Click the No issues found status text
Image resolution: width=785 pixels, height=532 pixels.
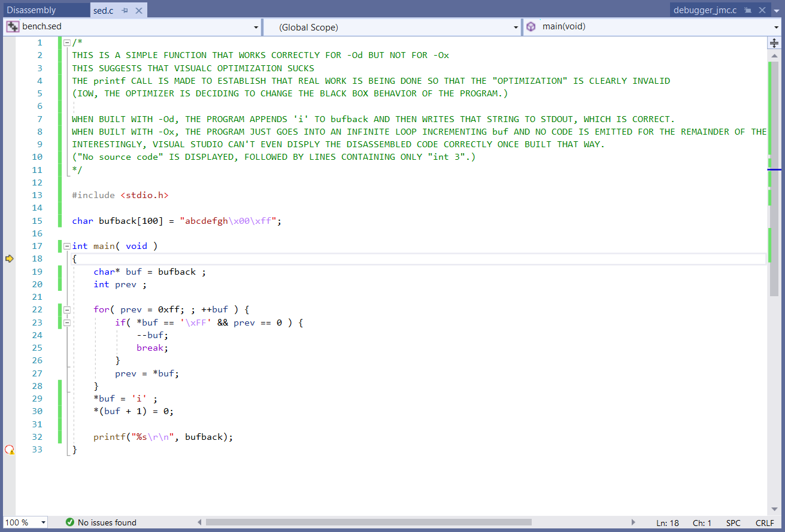tap(106, 522)
